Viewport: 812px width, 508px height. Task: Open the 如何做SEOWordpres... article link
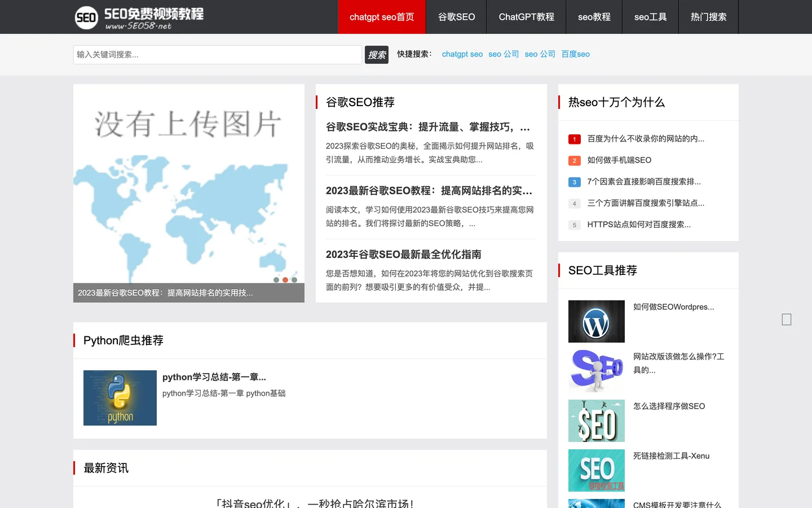tap(673, 307)
